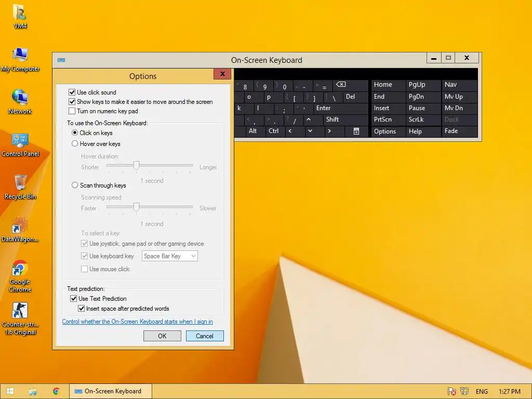Viewport: 532px width, 399px height.
Task: Open the VM4 desktop folder
Action: (x=20, y=16)
